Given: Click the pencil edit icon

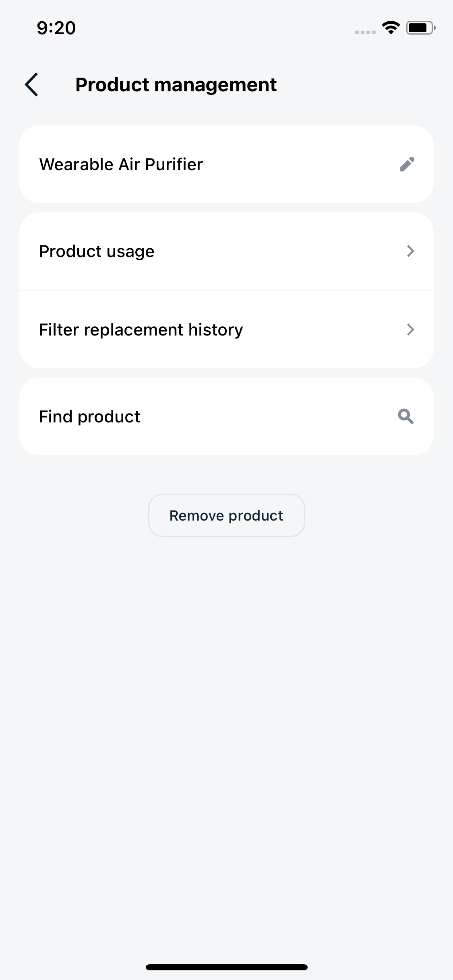Looking at the screenshot, I should tap(407, 164).
